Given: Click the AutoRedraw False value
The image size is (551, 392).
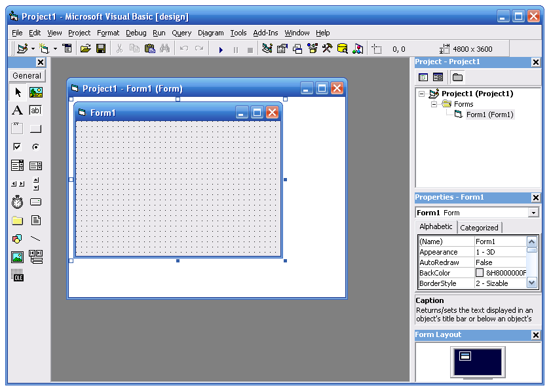Looking at the screenshot, I should (x=501, y=262).
